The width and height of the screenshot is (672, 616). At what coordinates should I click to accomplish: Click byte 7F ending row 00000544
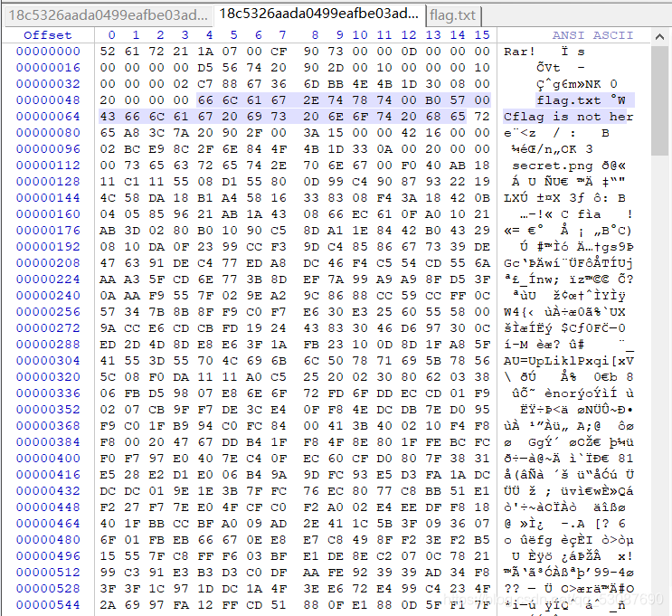click(x=482, y=605)
